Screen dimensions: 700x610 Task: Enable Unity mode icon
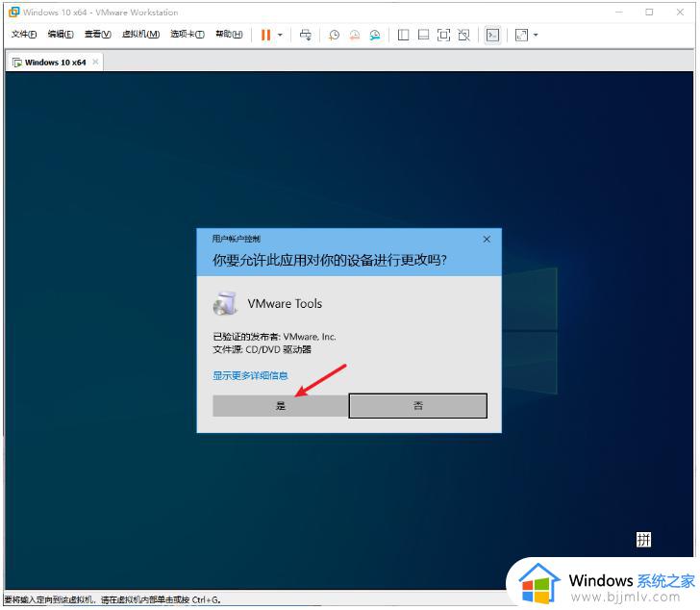pos(463,35)
